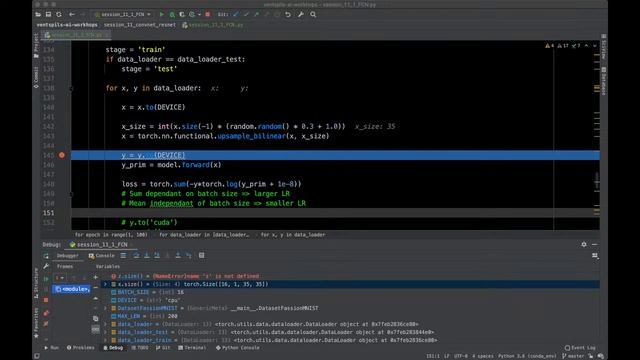
Task: Toggle Mute Breakpoints in debug sidebar
Action: pyautogui.click(x=46, y=324)
